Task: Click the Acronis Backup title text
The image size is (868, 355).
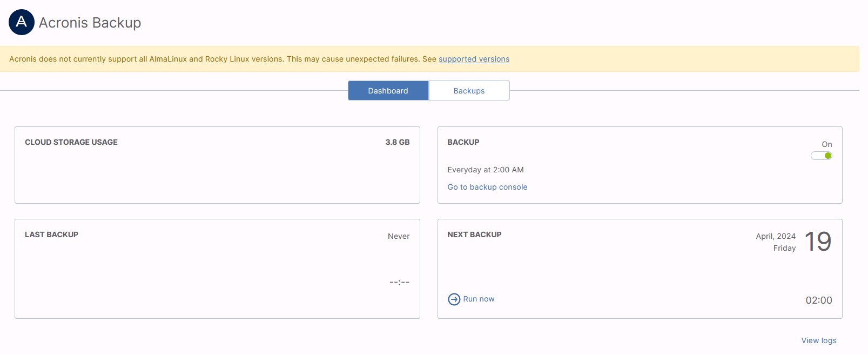Action: pos(90,23)
